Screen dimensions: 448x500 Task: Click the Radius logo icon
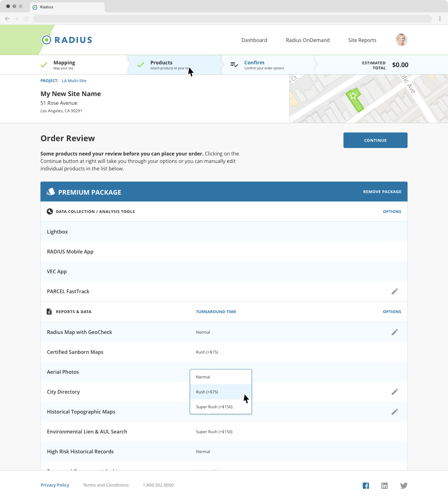coord(46,40)
